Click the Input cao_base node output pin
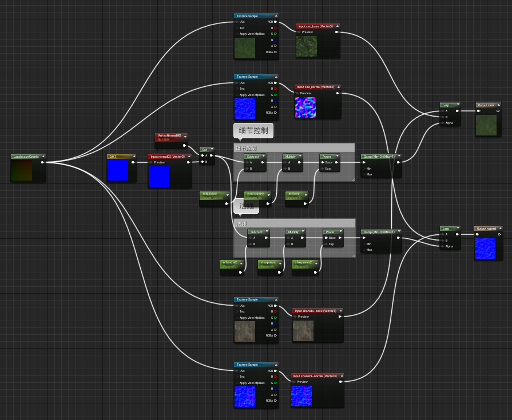 point(336,32)
